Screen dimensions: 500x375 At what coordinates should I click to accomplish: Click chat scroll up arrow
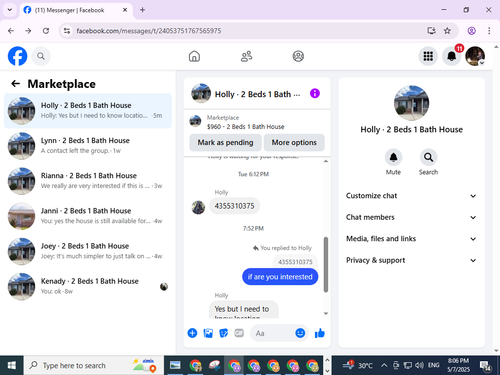326,161
